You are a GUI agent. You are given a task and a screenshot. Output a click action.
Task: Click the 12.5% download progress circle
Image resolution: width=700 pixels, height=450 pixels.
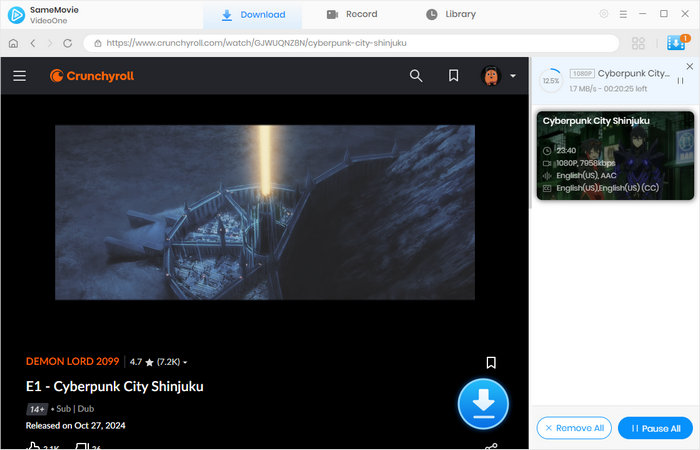tap(551, 81)
